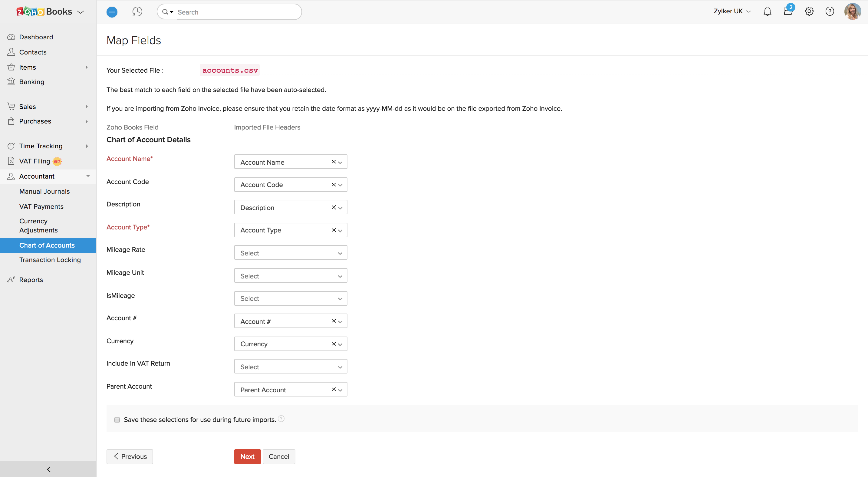Open the recent activity clock icon
The width and height of the screenshot is (868, 477).
click(137, 12)
